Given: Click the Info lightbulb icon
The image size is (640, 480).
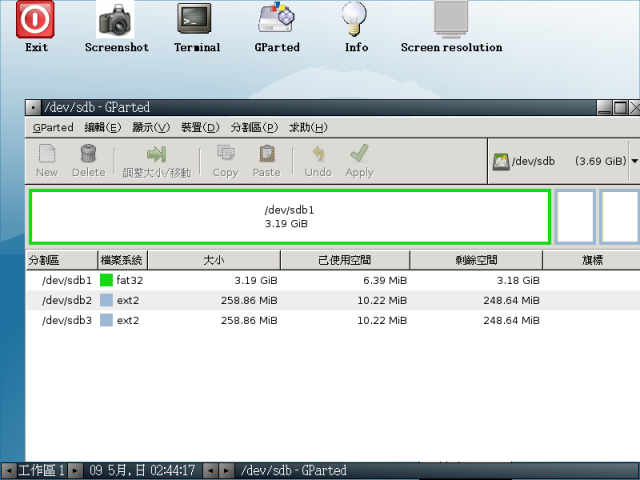Looking at the screenshot, I should tap(354, 18).
